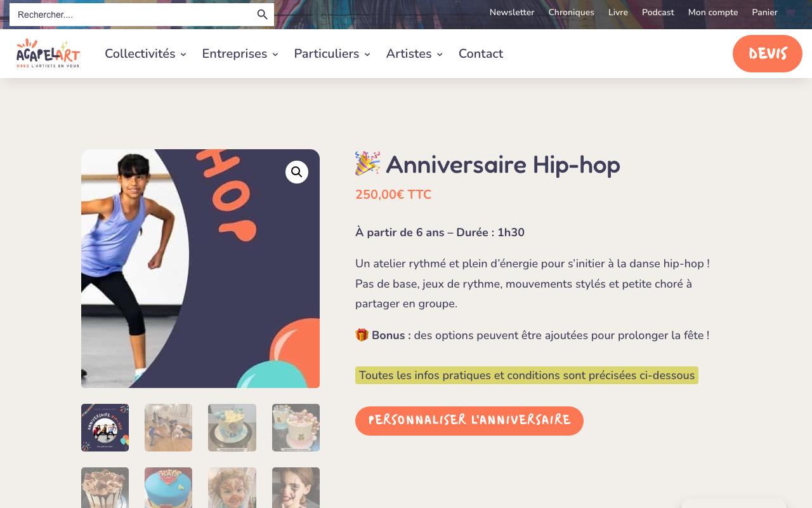
Task: Open the Artistes dropdown menu
Action: coord(414,54)
